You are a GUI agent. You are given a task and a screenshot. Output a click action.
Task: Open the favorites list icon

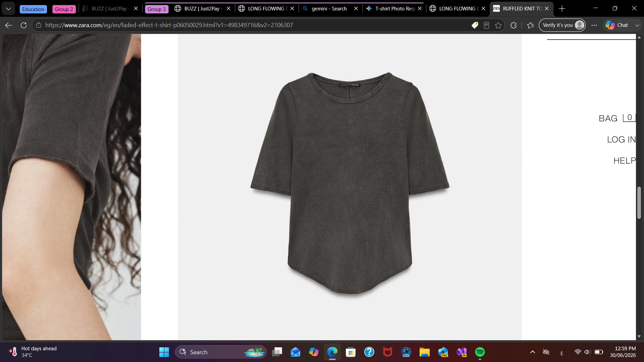(x=530, y=25)
